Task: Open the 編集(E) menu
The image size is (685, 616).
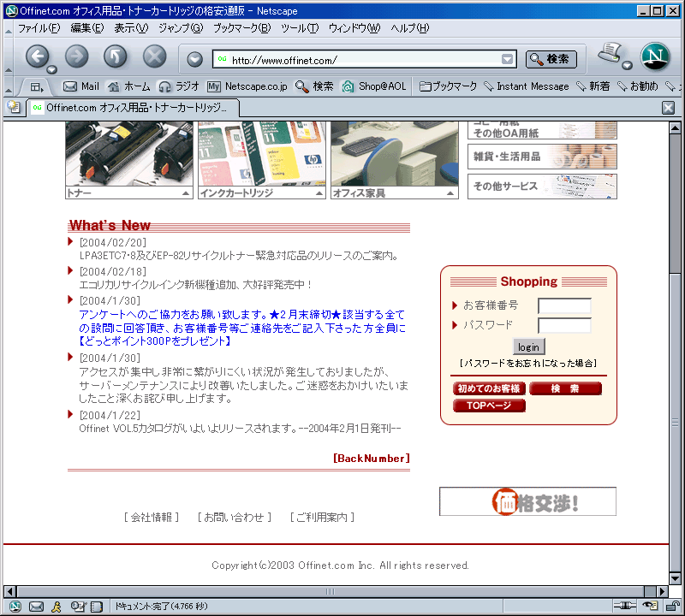Action: pyautogui.click(x=87, y=28)
